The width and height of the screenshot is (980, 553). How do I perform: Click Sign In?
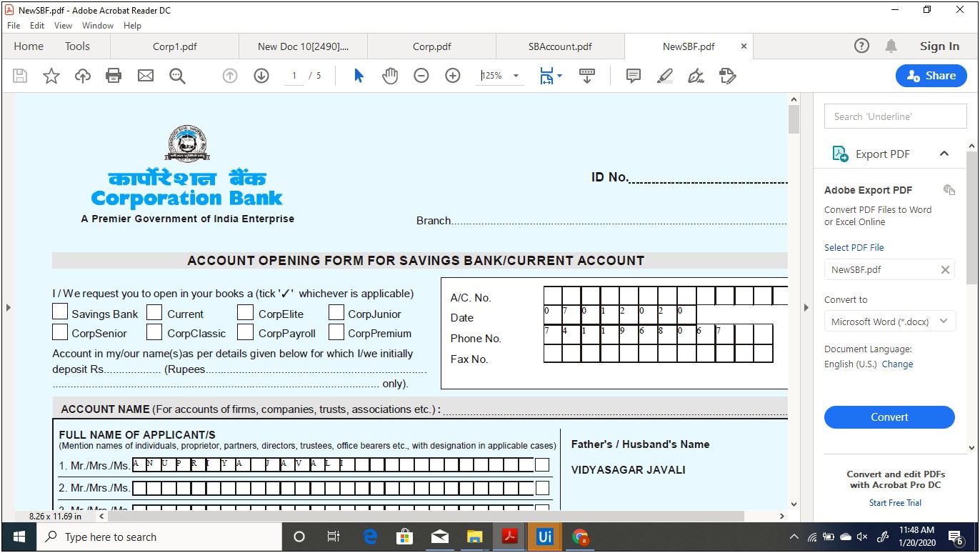click(939, 46)
